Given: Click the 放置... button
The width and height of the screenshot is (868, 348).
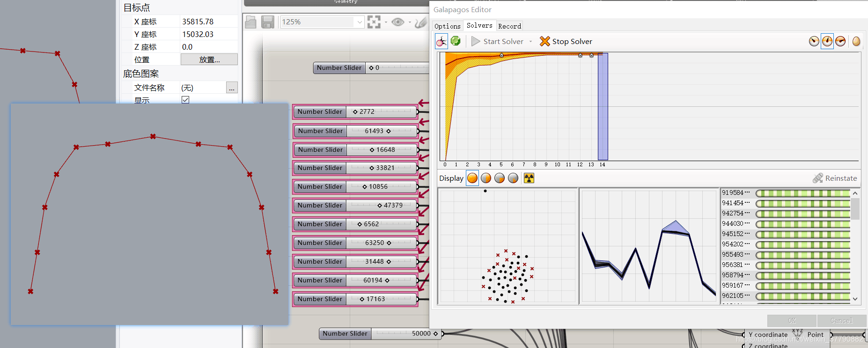Looking at the screenshot, I should 209,59.
